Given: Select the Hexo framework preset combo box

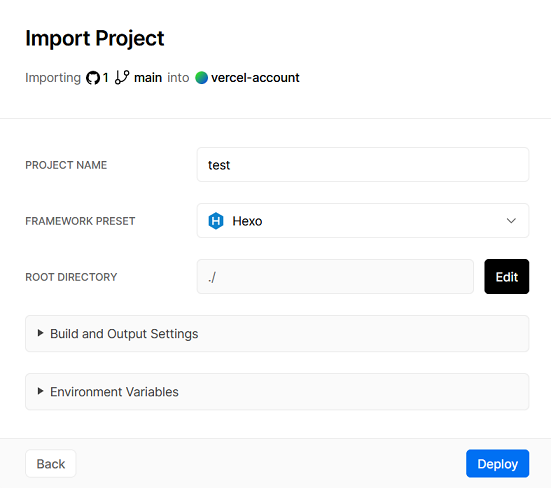Looking at the screenshot, I should pos(363,221).
